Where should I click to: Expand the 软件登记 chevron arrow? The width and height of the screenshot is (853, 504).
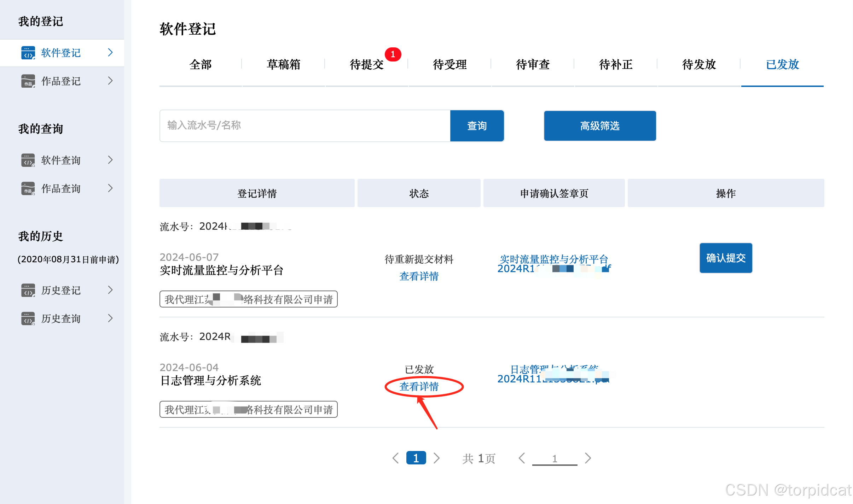(110, 53)
